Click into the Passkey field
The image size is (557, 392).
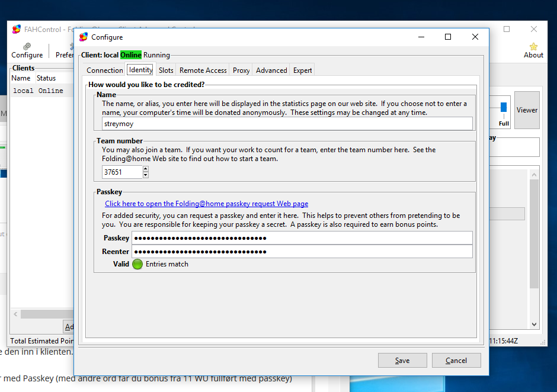pos(302,238)
